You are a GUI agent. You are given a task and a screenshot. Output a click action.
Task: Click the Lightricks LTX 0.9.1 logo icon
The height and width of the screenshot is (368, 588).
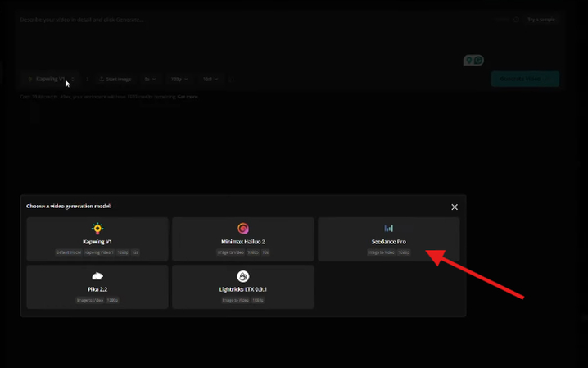click(x=243, y=276)
